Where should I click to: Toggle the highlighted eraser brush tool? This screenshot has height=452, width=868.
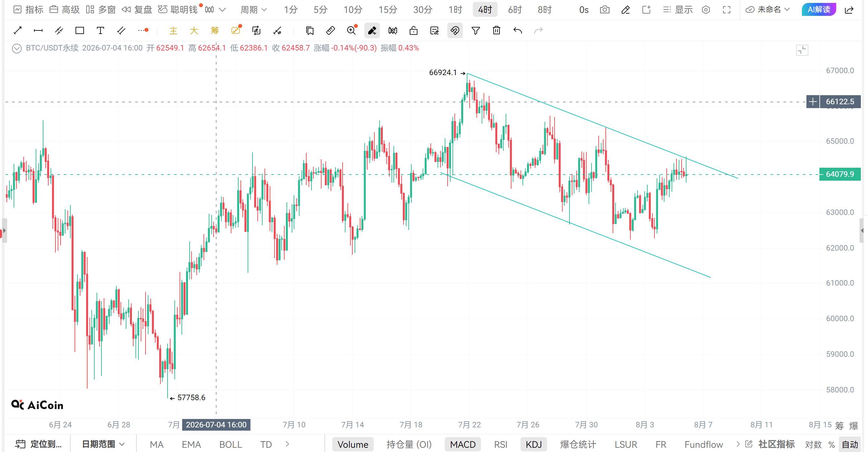pos(372,31)
